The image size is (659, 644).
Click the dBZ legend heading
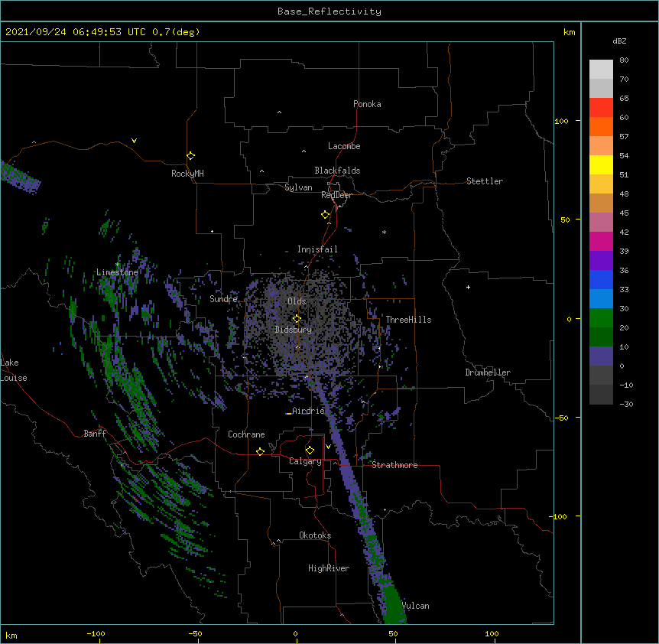pyautogui.click(x=619, y=41)
